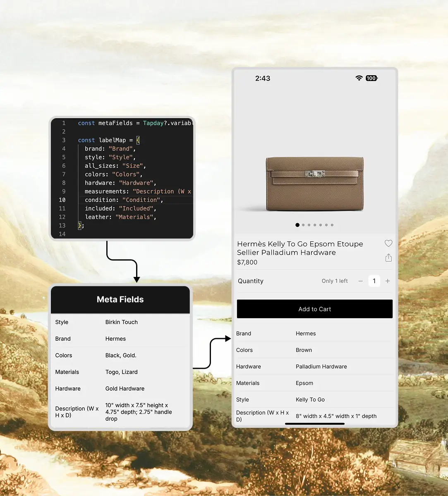
Task: Click the colors: "Colors" code line
Action: pyautogui.click(x=114, y=174)
